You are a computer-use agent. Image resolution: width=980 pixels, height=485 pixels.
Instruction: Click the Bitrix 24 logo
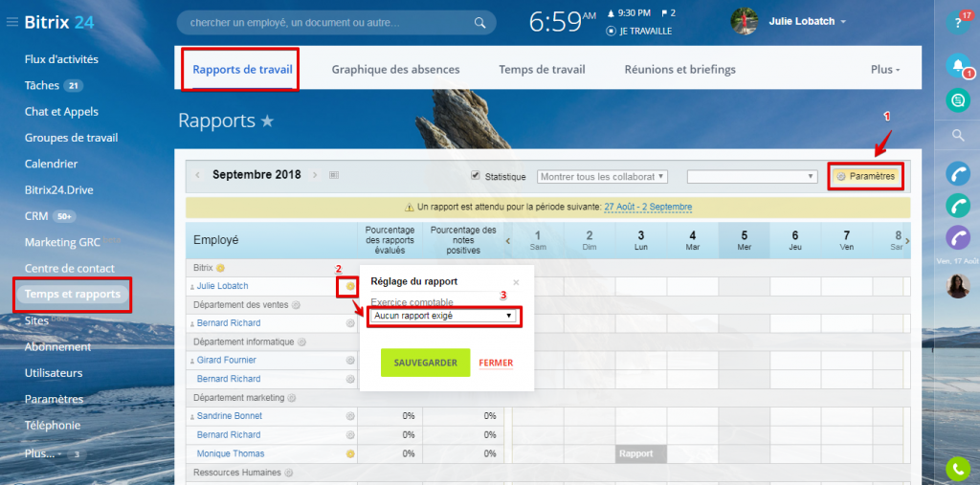click(x=59, y=23)
